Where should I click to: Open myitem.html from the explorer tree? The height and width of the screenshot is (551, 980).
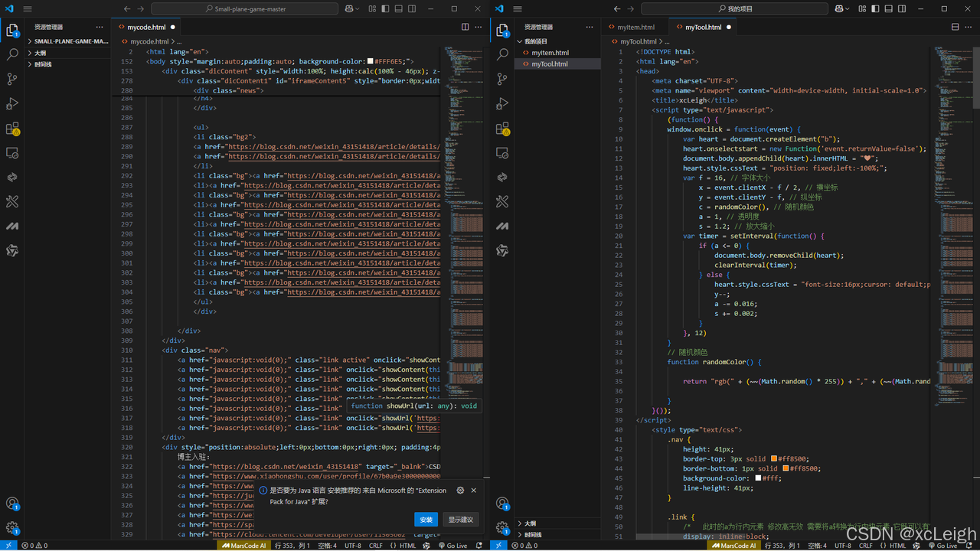coord(558,53)
